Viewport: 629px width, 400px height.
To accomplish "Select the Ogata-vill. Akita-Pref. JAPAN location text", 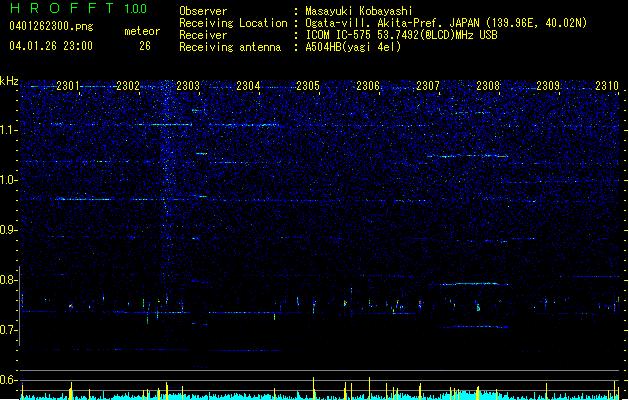I will pos(446,23).
